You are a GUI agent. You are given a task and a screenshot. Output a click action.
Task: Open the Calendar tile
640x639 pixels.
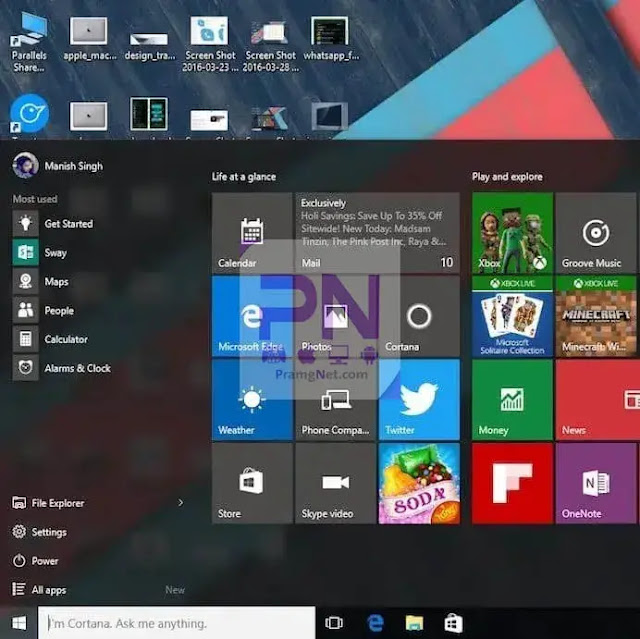click(252, 233)
